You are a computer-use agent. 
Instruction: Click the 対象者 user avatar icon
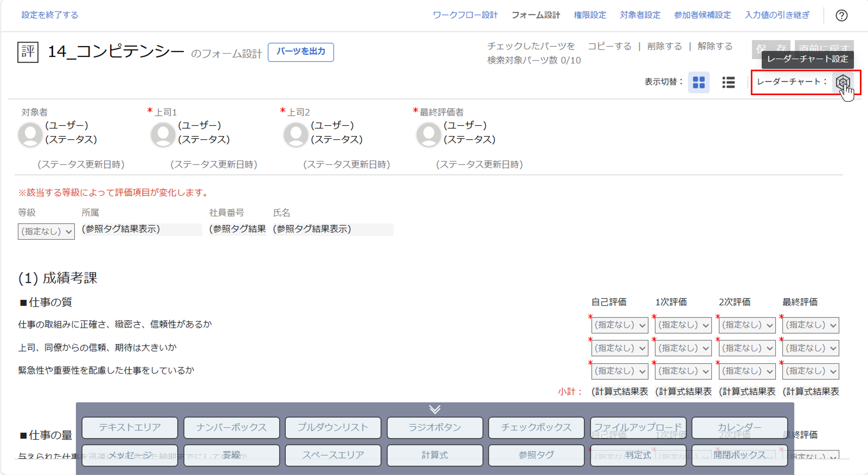(30, 135)
